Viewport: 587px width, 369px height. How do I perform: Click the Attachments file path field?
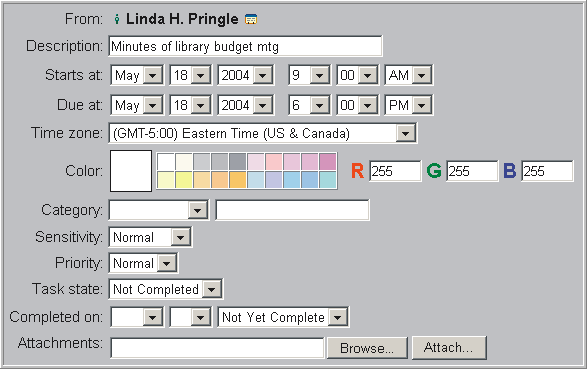[218, 348]
